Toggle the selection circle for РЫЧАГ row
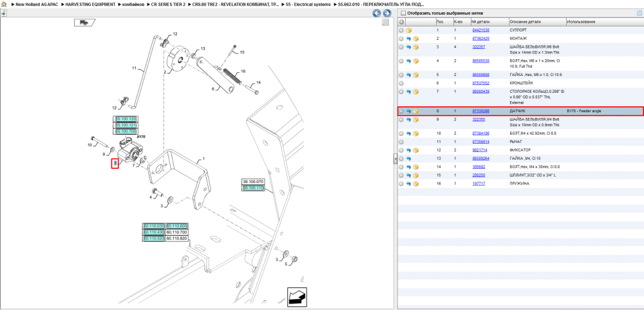 pyautogui.click(x=402, y=142)
